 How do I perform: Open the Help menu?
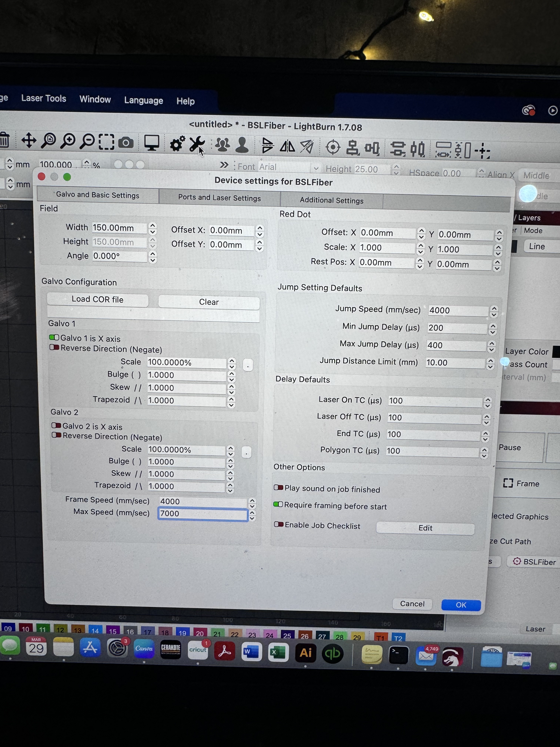pos(185,101)
